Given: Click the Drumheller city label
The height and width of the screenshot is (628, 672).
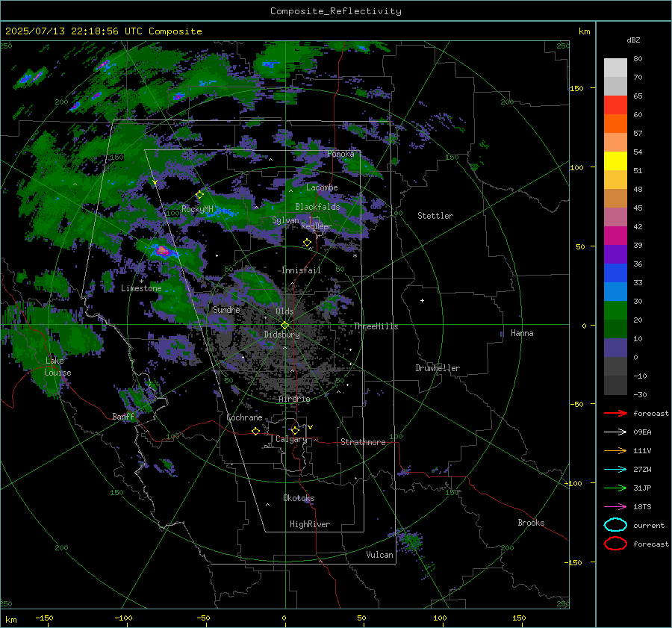Looking at the screenshot, I should coord(438,368).
